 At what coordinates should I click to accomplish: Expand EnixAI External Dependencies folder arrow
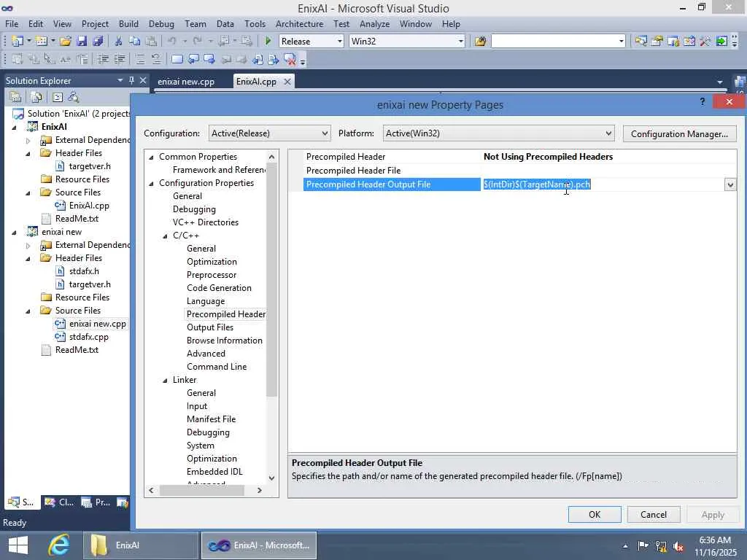coord(28,141)
